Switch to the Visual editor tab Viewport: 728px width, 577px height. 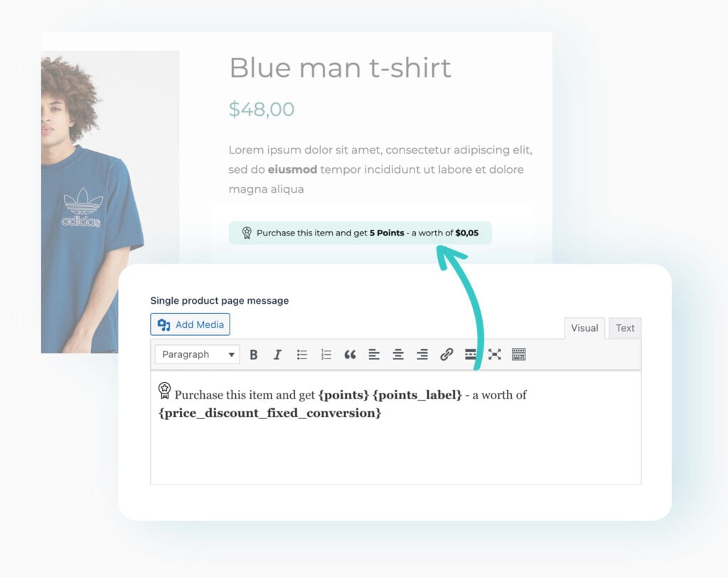584,328
